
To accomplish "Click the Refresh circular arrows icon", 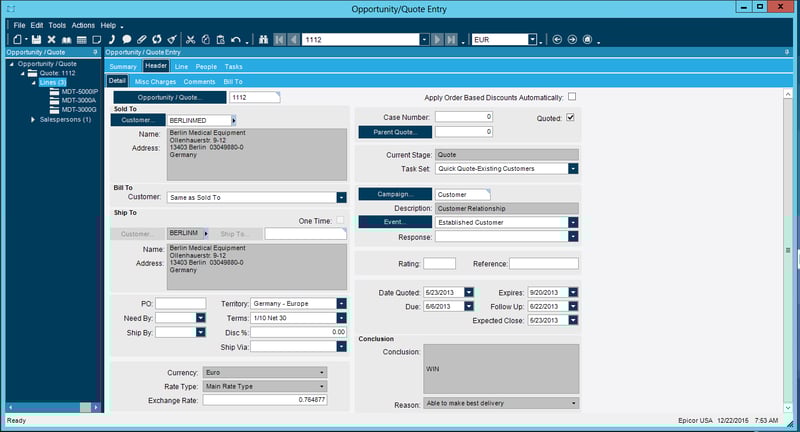I will tap(157, 39).
